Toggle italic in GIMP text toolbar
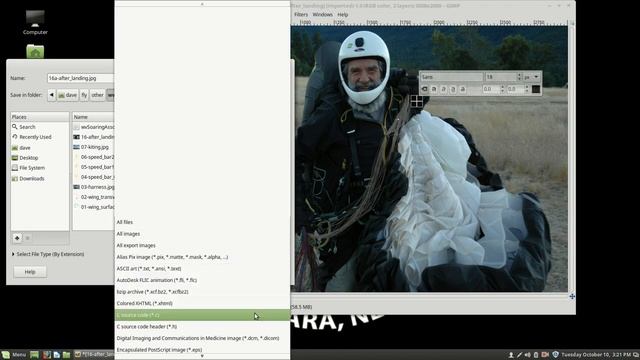Viewport: 640px width, 360px height. [443, 89]
